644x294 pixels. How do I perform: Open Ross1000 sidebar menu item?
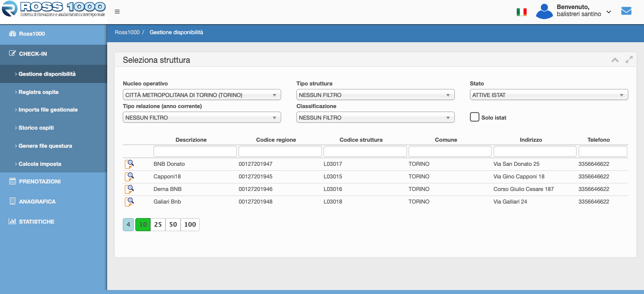pyautogui.click(x=53, y=34)
